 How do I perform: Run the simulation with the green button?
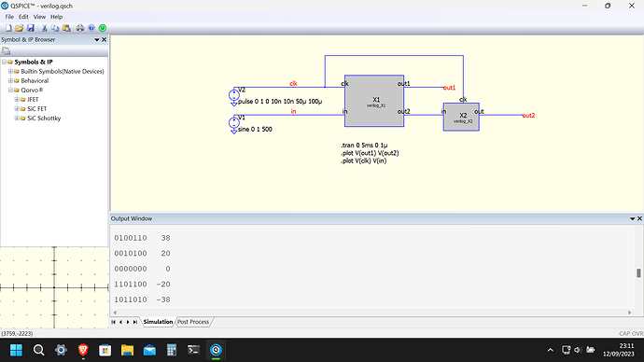(x=103, y=28)
